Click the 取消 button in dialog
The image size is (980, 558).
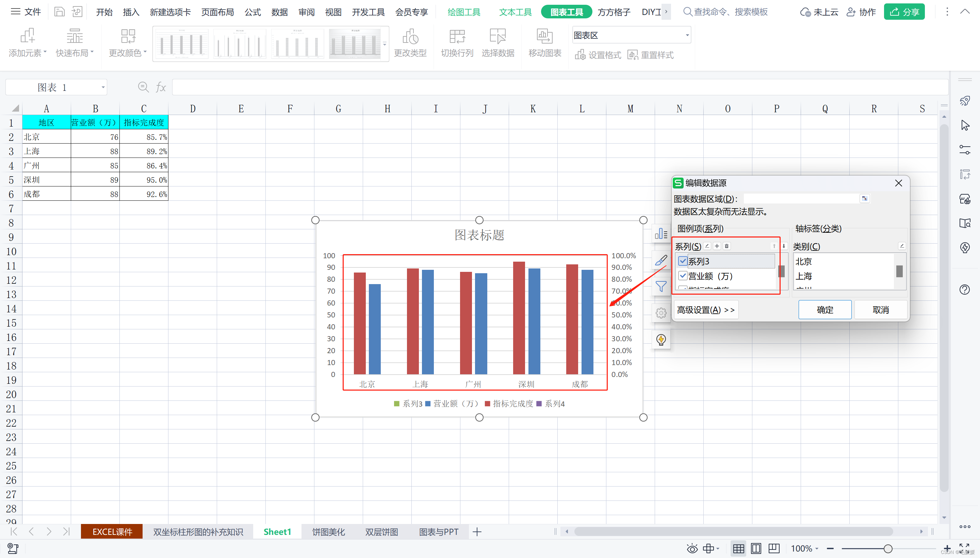pos(880,310)
